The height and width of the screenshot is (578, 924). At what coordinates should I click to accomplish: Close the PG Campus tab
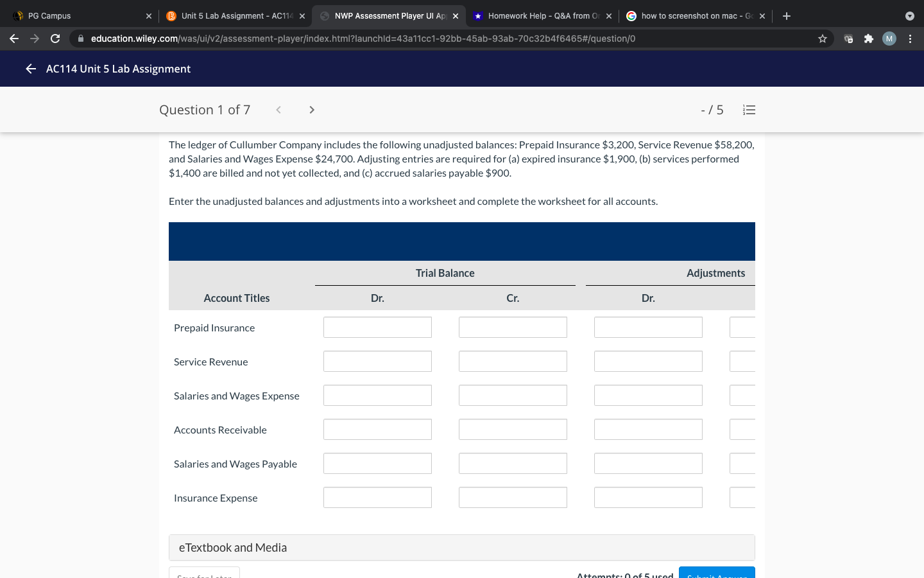(x=149, y=16)
